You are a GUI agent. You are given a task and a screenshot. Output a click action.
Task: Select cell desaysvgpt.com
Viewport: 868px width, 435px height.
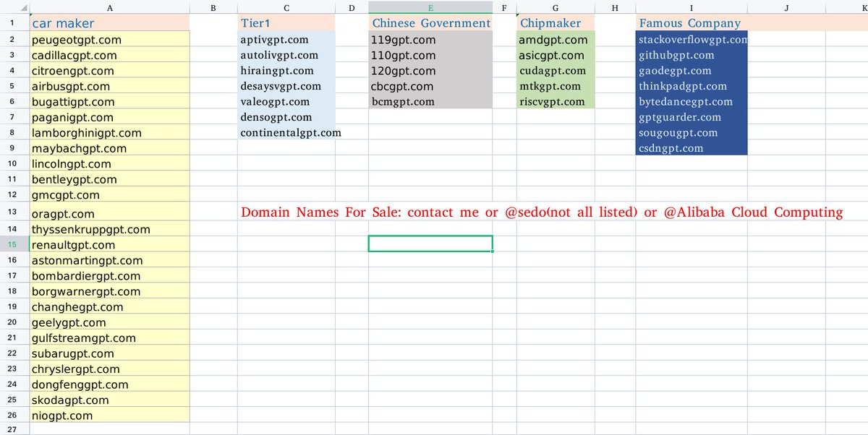coord(286,86)
